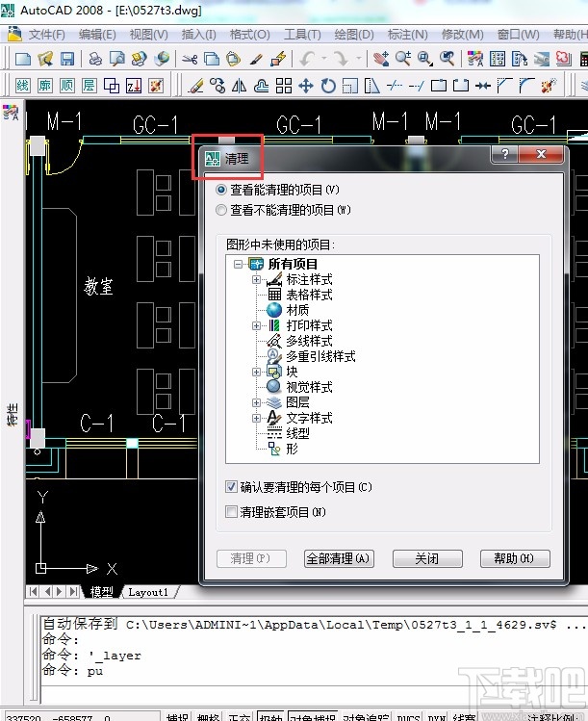Open the 绘图(D) menu
The width and height of the screenshot is (588, 721).
coord(354,35)
